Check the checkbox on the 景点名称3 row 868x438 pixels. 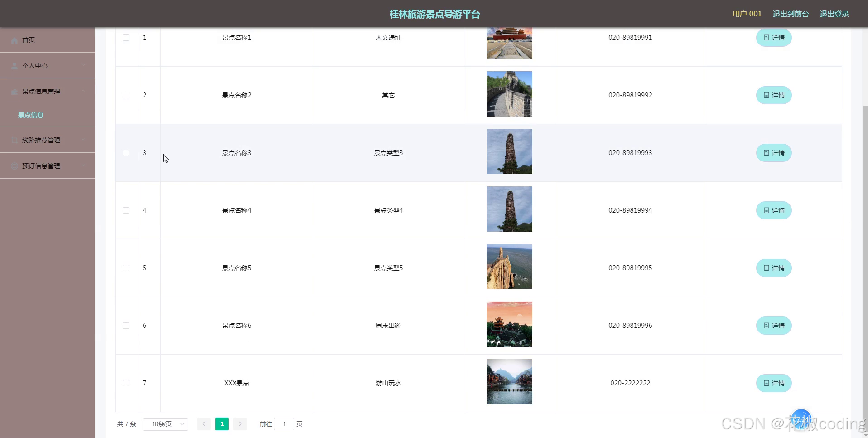pos(126,153)
